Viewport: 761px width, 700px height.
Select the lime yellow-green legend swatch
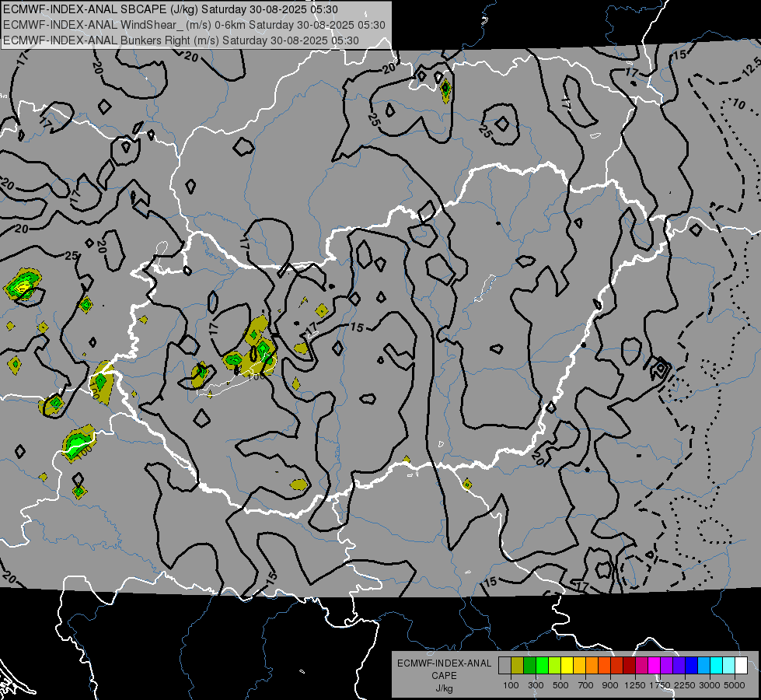tap(554, 665)
